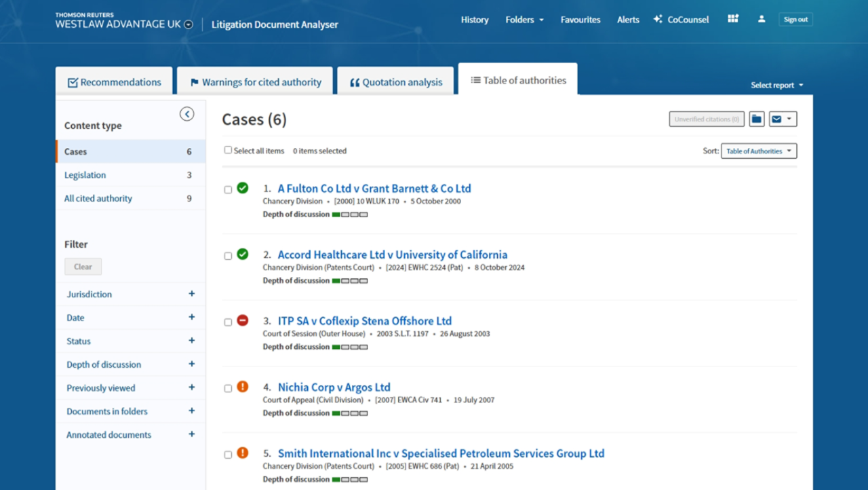Check the box for Accord Healthcare case
Image resolution: width=868 pixels, height=490 pixels.
(x=228, y=256)
